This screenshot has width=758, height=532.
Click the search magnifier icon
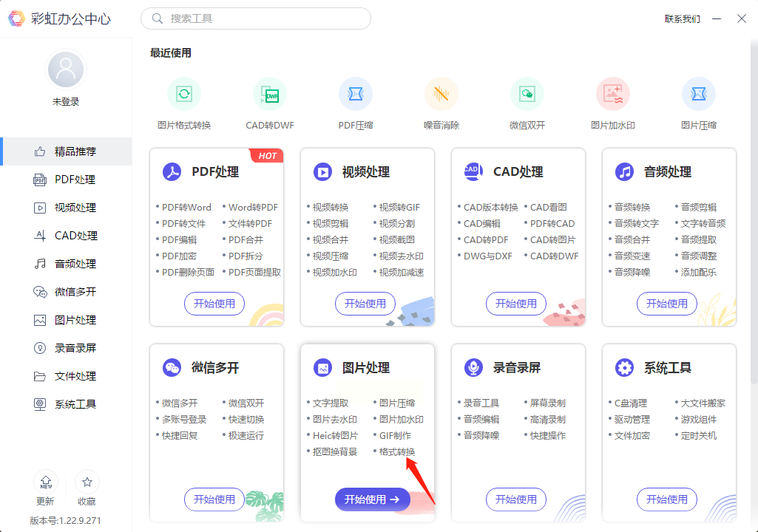[x=157, y=18]
